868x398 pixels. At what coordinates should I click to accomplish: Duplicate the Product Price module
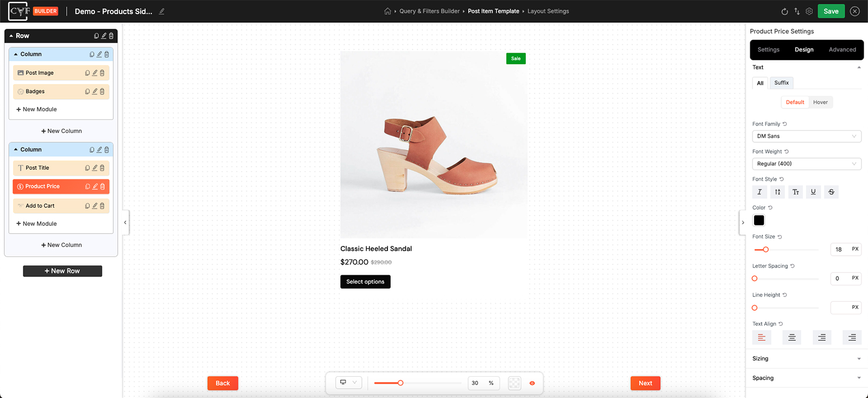87,187
